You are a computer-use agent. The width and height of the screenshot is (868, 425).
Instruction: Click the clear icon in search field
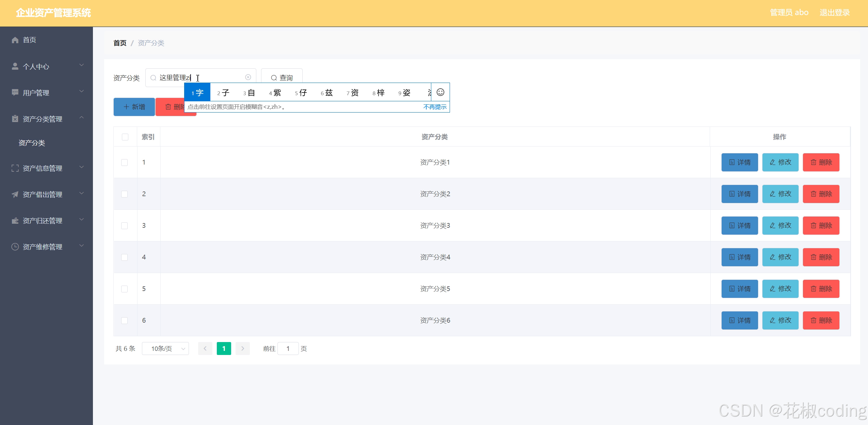(248, 78)
